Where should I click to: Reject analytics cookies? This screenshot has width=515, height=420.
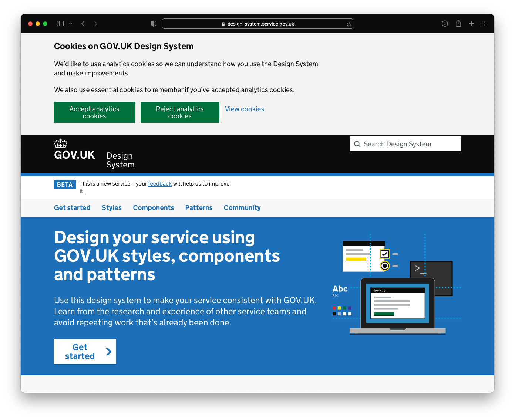pyautogui.click(x=180, y=112)
